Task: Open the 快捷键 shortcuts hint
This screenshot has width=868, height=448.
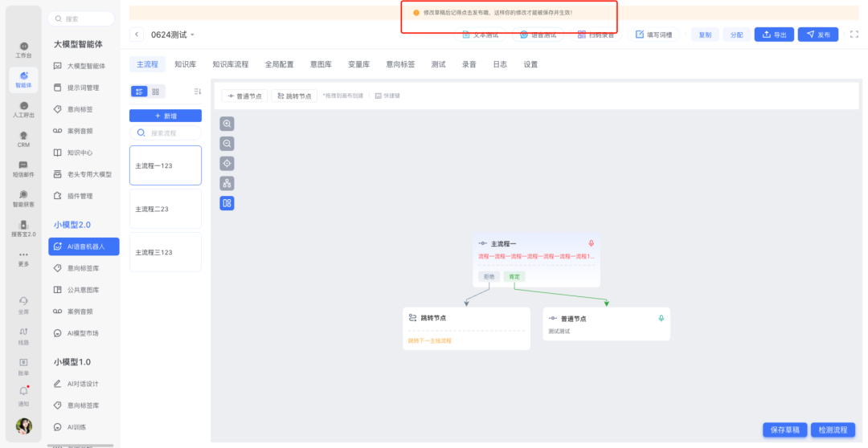Action: 387,96
